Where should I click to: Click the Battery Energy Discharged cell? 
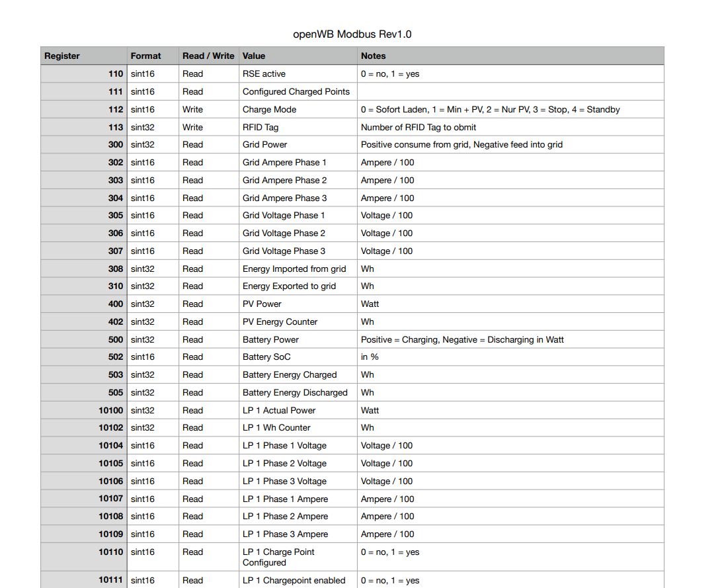(x=298, y=393)
